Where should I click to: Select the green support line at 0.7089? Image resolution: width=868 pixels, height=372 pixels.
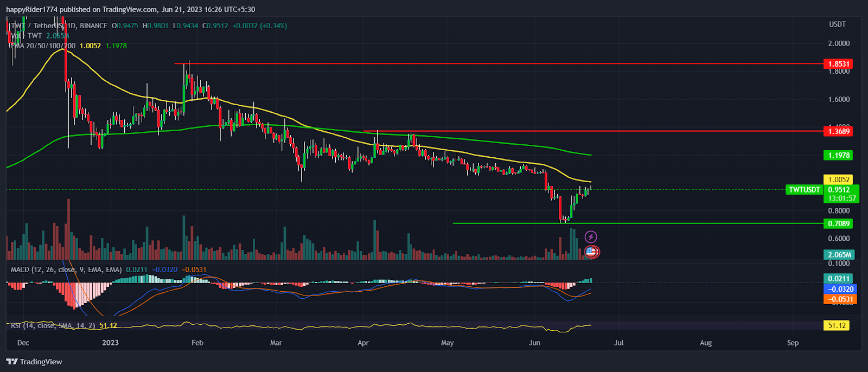pos(638,223)
